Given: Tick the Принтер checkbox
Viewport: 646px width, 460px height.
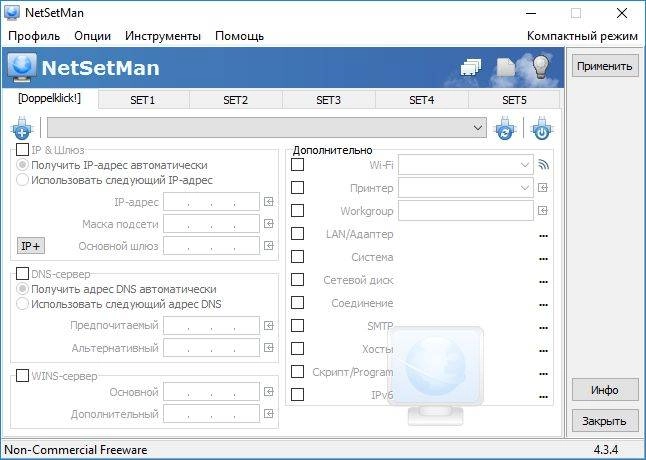Looking at the screenshot, I should click(x=297, y=188).
